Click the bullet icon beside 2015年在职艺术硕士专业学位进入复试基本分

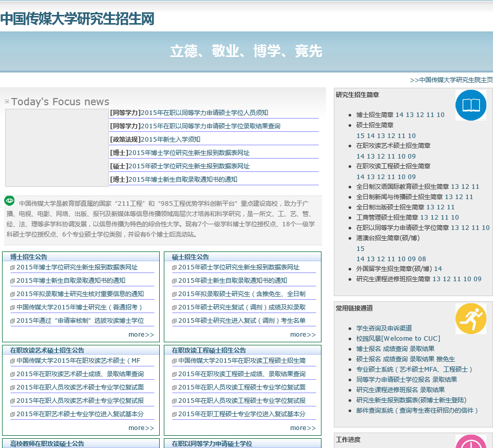pyautogui.click(x=12, y=415)
